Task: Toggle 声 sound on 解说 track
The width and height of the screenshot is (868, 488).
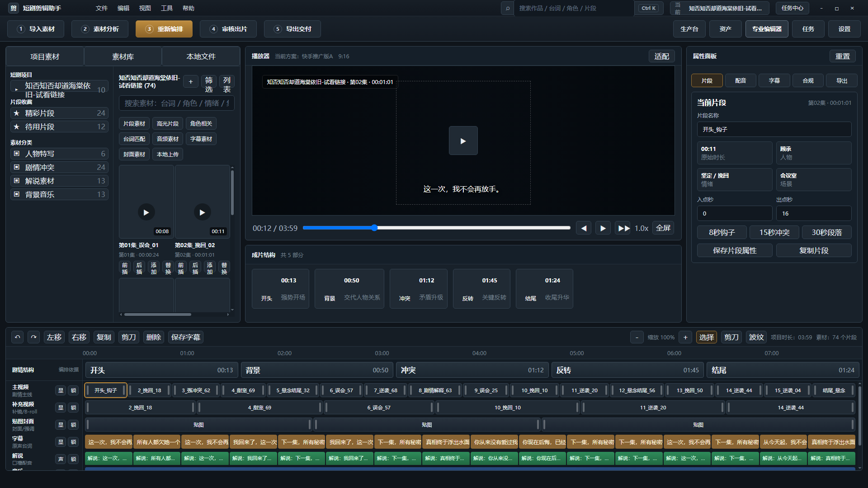Action: pyautogui.click(x=61, y=459)
